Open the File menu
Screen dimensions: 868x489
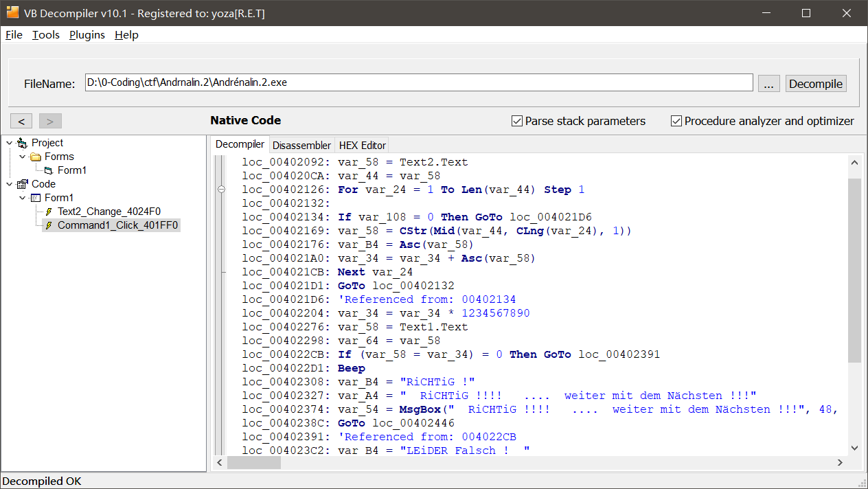point(14,35)
